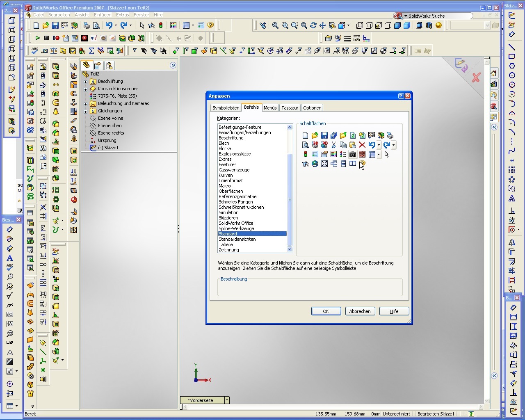Viewport: 525px width, 420px height.
Task: Click the Rotate view icon
Action: (313, 25)
